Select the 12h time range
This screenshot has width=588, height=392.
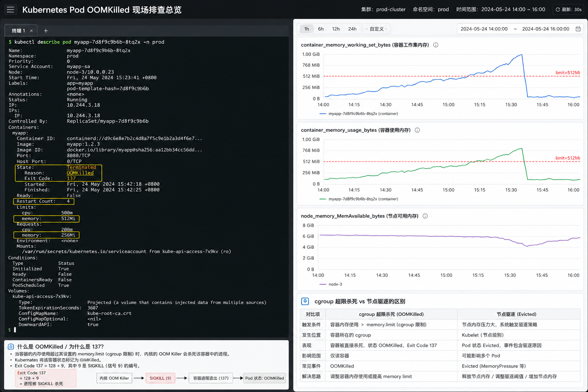click(336, 29)
